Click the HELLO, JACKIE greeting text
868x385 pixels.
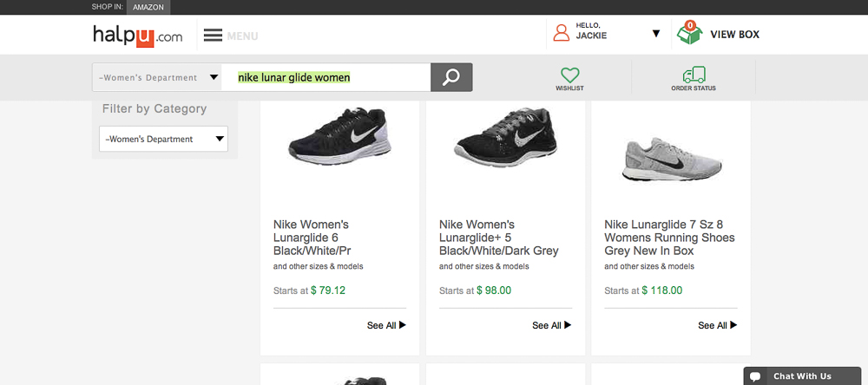click(591, 31)
